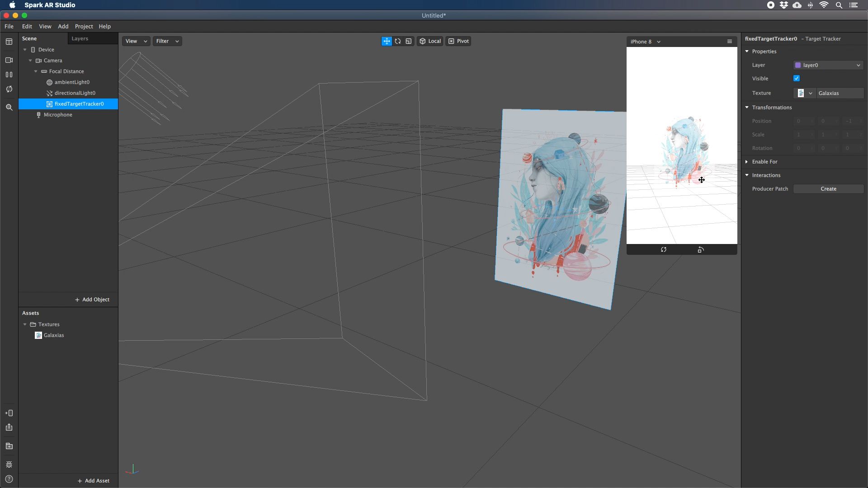The image size is (868, 488).
Task: Select the Scale tool in the toolbar
Action: click(x=408, y=41)
